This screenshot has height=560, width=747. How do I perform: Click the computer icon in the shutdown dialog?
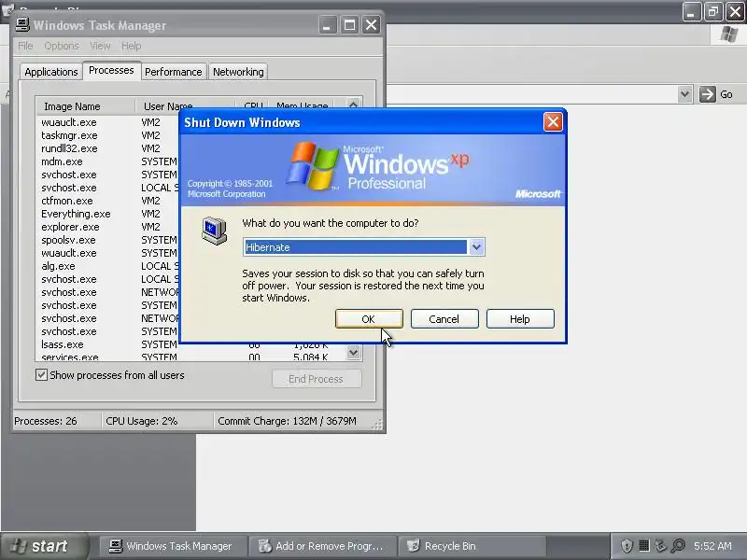pos(214,231)
